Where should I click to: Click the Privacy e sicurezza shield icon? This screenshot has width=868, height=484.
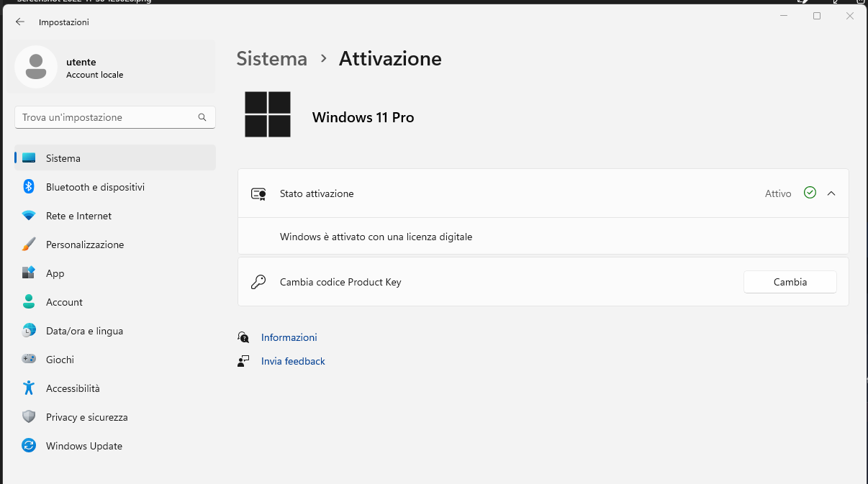pyautogui.click(x=29, y=417)
